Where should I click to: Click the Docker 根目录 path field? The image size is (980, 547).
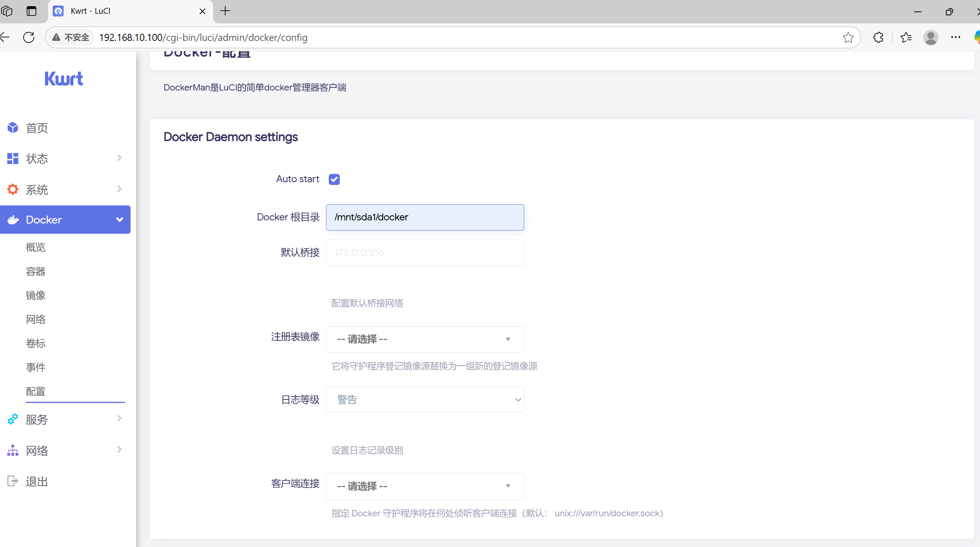click(425, 217)
